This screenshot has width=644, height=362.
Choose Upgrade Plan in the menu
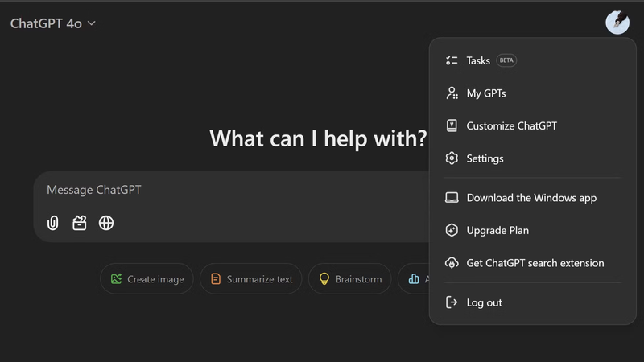(497, 231)
